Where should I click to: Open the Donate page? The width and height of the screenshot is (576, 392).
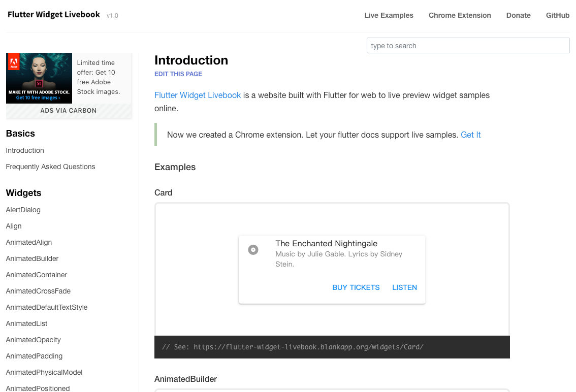(x=518, y=15)
